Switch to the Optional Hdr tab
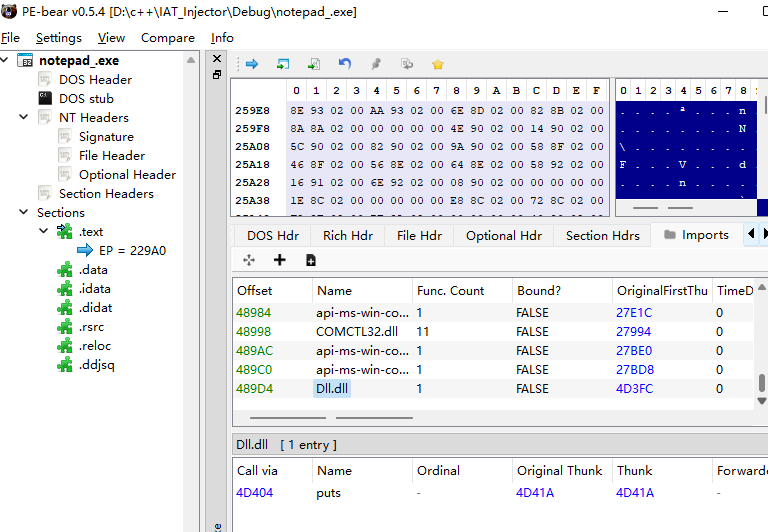Viewport: 768px width, 532px height. tap(504, 236)
